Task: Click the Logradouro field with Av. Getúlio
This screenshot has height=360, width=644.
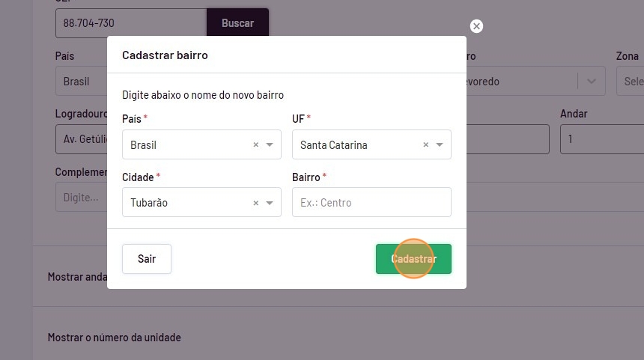Action: (x=81, y=139)
